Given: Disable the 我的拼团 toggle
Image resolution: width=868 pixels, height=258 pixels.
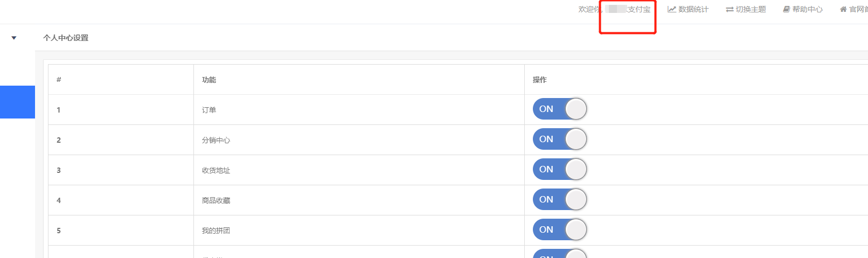Looking at the screenshot, I should coord(559,229).
